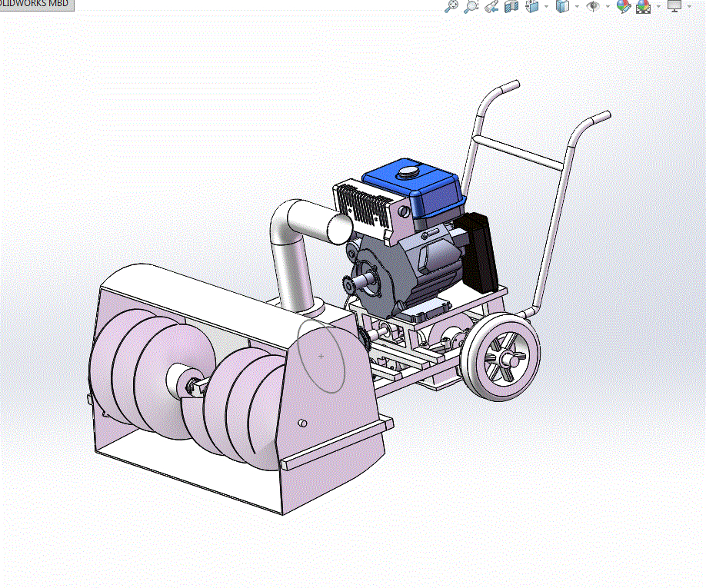Toggle Hide/Show Items eye icon
The width and height of the screenshot is (706, 588).
(x=594, y=6)
